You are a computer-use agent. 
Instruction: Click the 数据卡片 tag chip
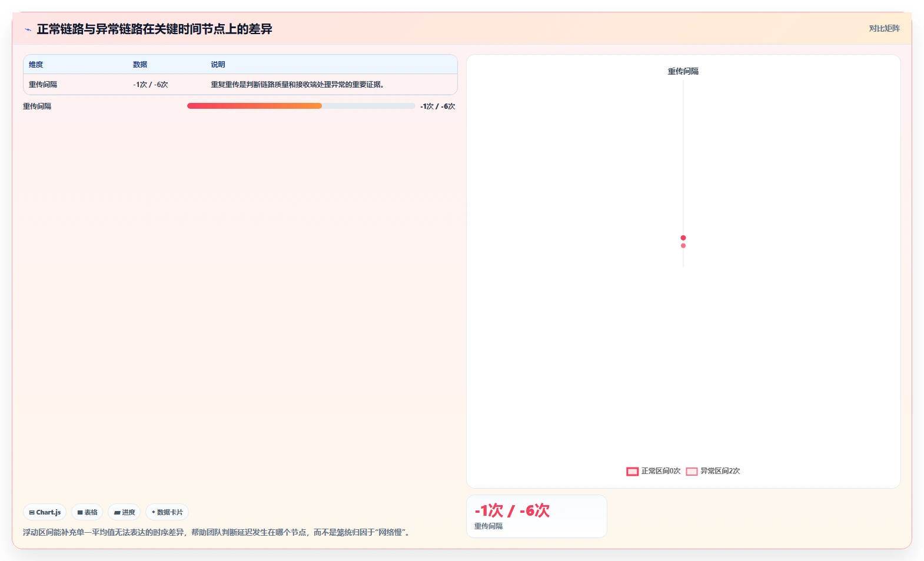(x=167, y=512)
